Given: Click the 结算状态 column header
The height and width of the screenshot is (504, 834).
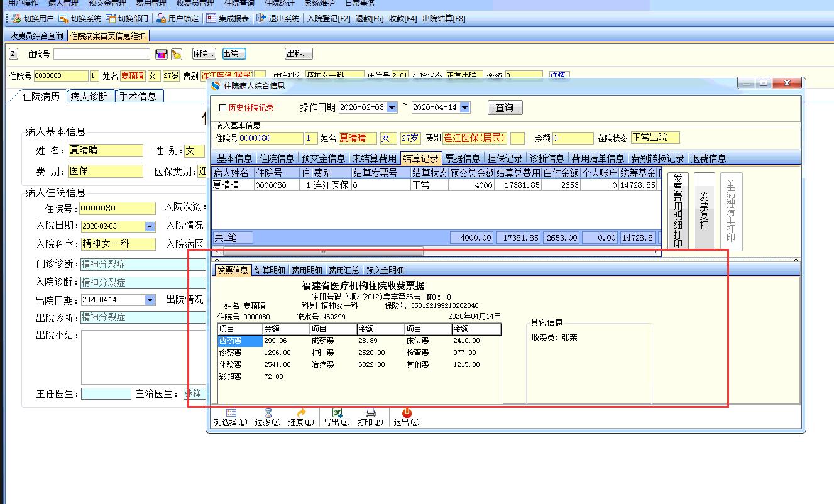Looking at the screenshot, I should (x=429, y=173).
